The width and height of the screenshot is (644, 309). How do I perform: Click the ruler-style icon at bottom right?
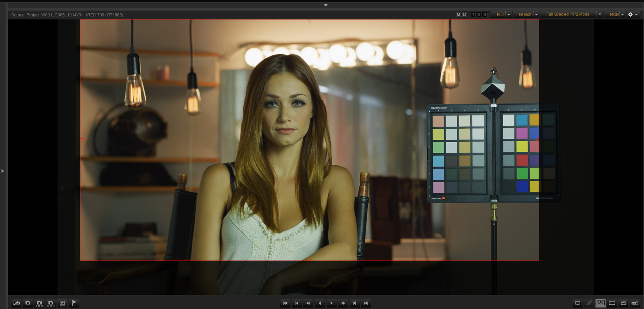[x=624, y=303]
